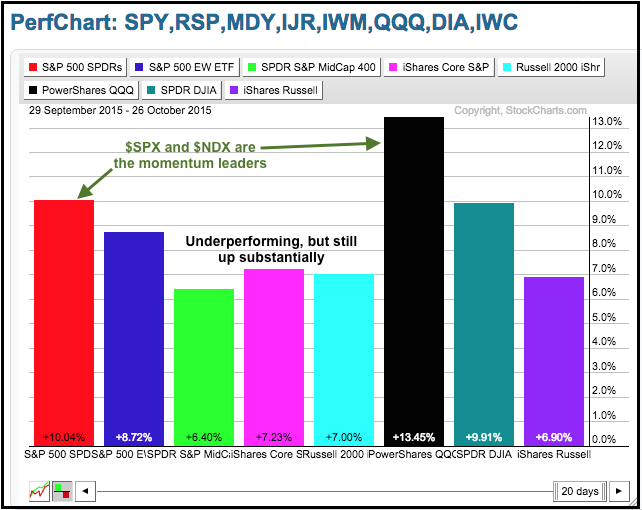Click the 13.0% y-axis label

pyautogui.click(x=607, y=121)
